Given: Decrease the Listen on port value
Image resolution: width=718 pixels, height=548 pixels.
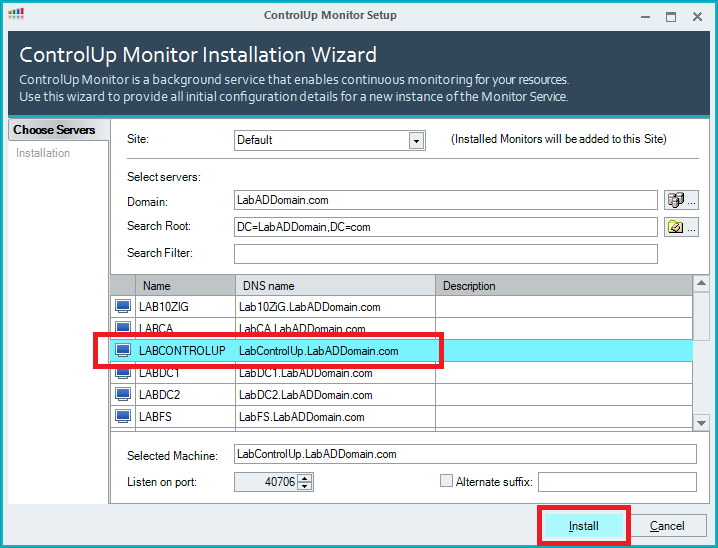Looking at the screenshot, I should [x=305, y=487].
